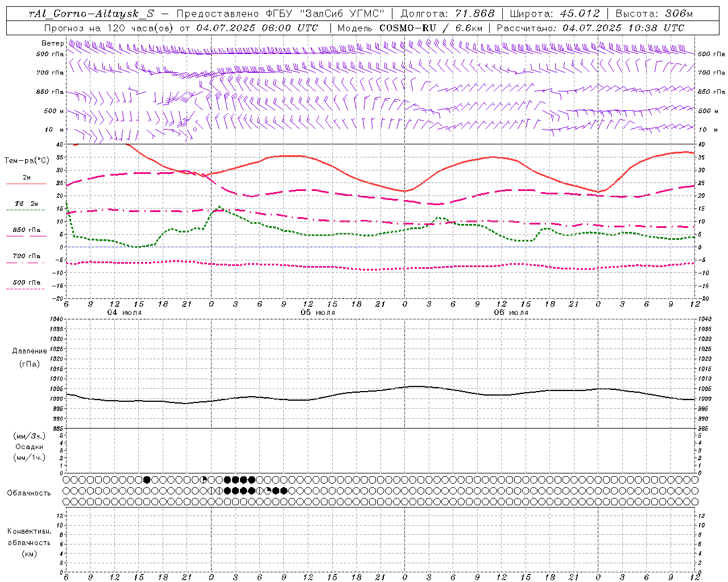728x582 pixels.
Task: Click the 2м legend label
Action: [x=27, y=178]
